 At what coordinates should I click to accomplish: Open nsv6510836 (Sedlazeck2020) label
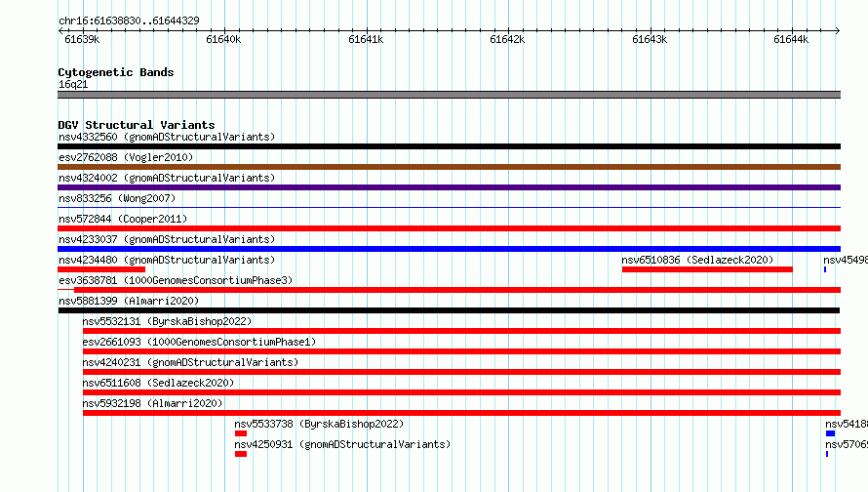point(697,260)
